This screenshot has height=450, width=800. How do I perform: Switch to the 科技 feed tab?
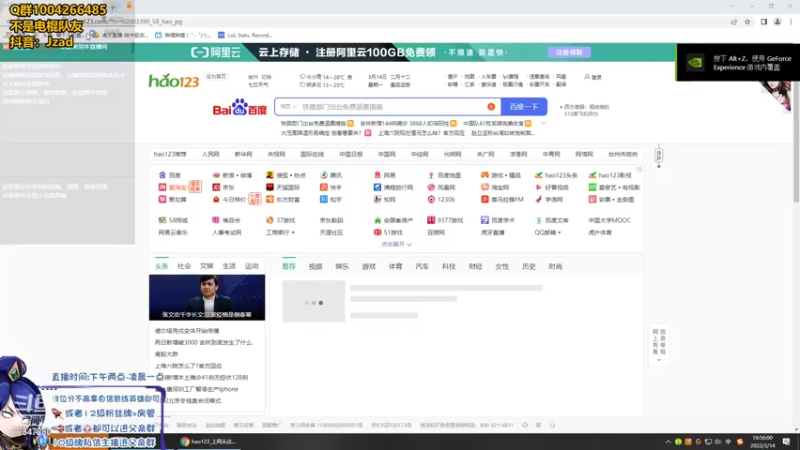coord(448,266)
